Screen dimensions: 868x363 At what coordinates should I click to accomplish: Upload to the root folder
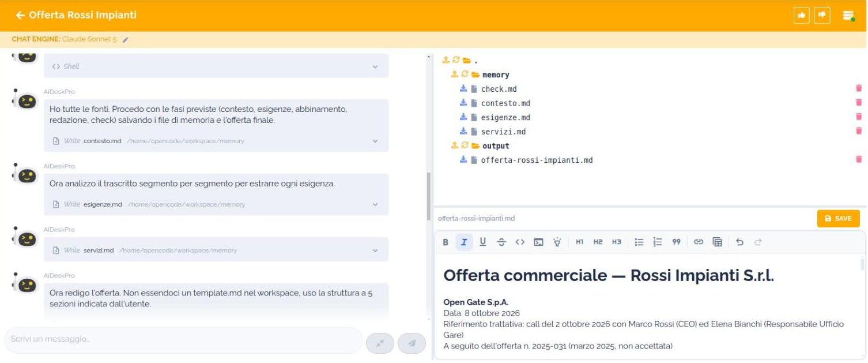[446, 60]
